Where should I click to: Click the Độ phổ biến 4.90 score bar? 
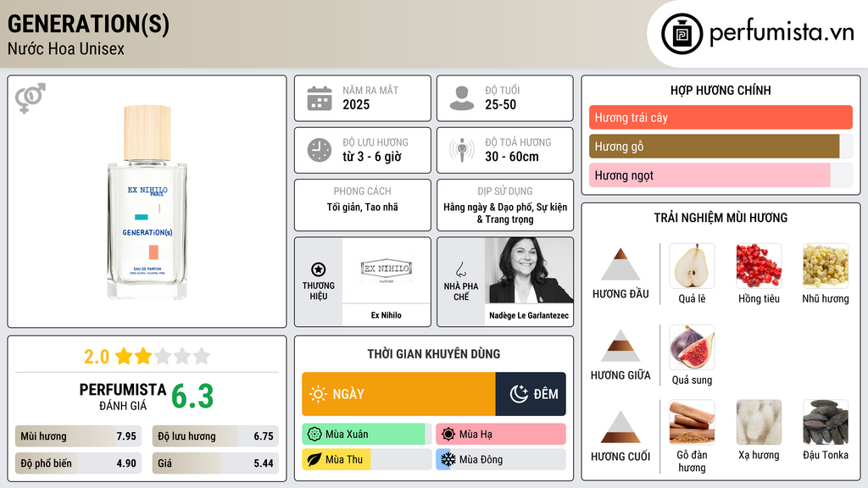[79, 463]
